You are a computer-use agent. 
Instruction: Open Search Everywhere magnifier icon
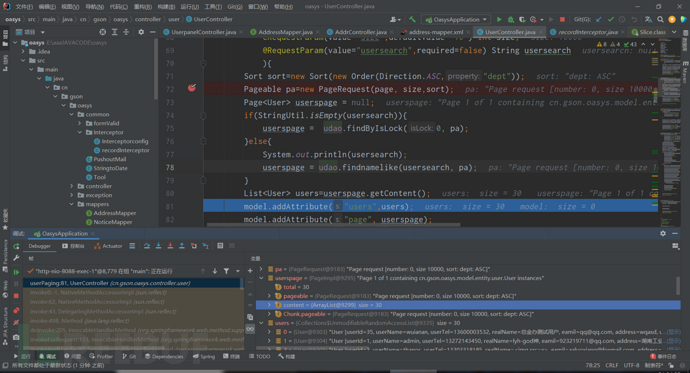tap(660, 19)
